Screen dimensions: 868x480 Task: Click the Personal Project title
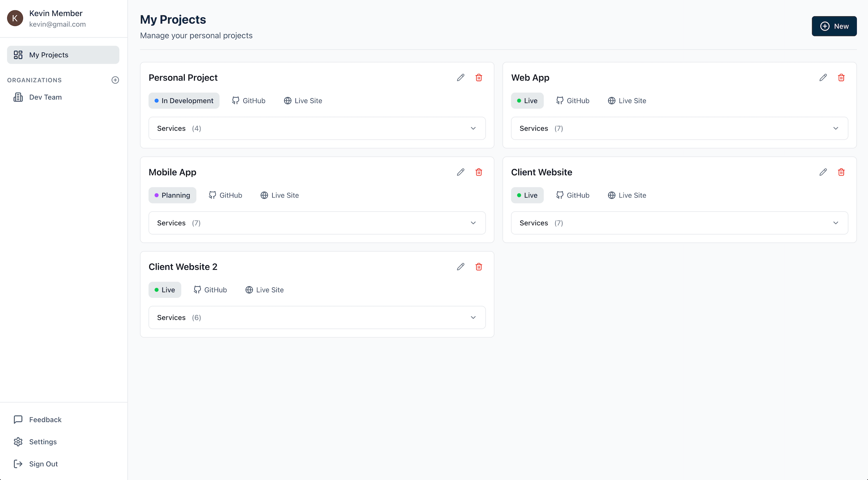(183, 78)
